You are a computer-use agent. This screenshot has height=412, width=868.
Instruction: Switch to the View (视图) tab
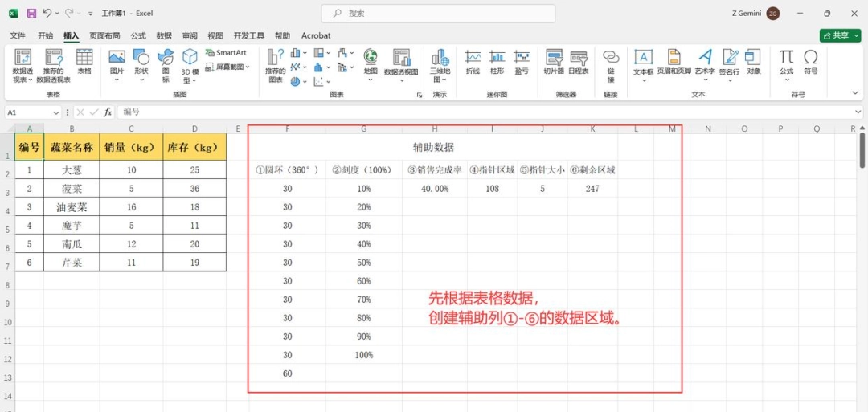coord(215,35)
